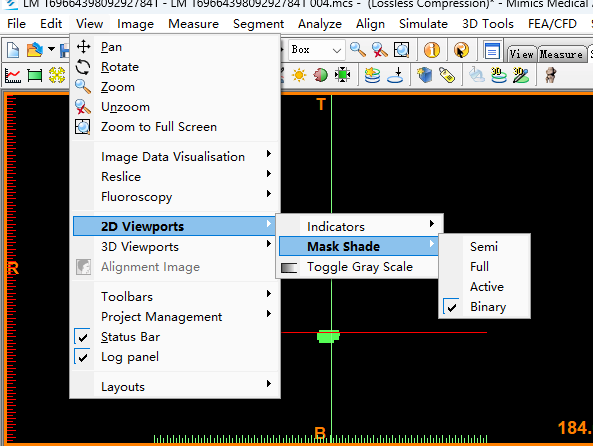Viewport: 593px width, 446px height.
Task: Click the profile line graph icon
Action: tap(12, 76)
